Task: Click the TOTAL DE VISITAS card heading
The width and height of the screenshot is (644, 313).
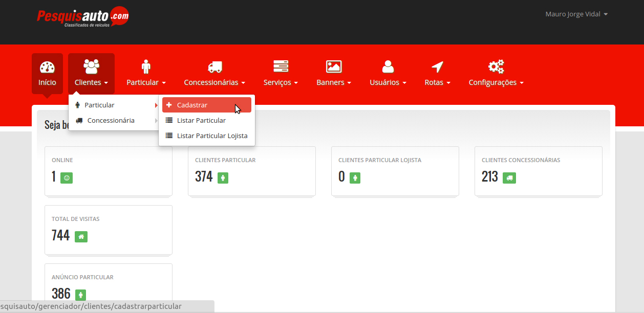Action: pos(76,219)
